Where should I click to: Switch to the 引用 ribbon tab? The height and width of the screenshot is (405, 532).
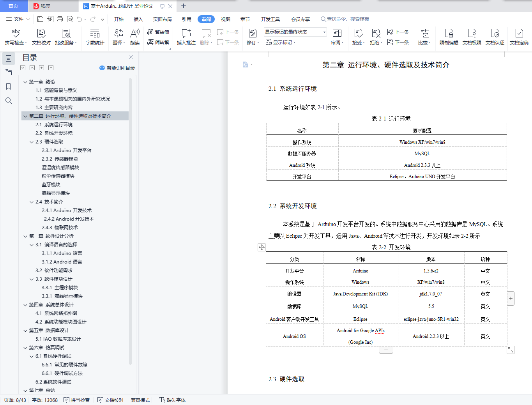(x=187, y=19)
